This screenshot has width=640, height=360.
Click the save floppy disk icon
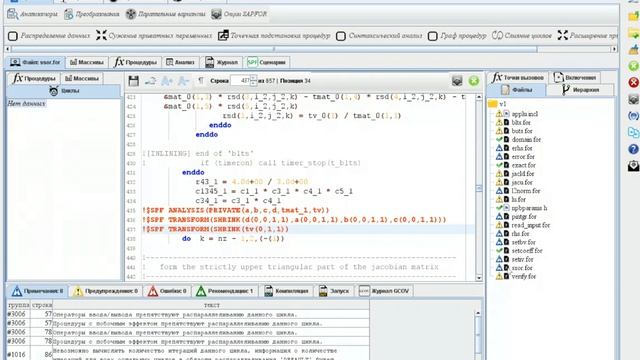(133, 81)
